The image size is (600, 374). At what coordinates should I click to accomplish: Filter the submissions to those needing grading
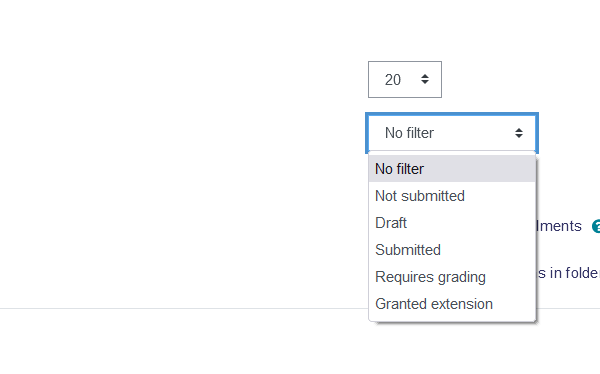click(452, 277)
